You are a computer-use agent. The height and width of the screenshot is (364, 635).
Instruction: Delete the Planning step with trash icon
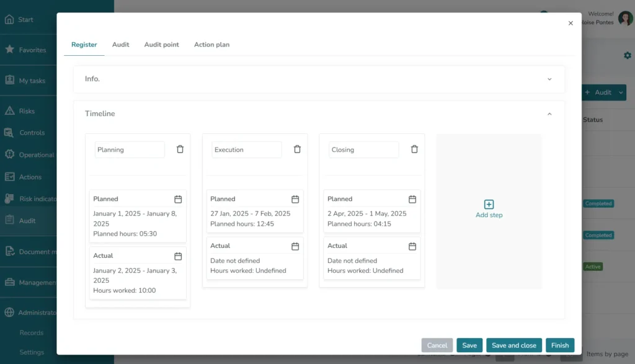pos(180,149)
